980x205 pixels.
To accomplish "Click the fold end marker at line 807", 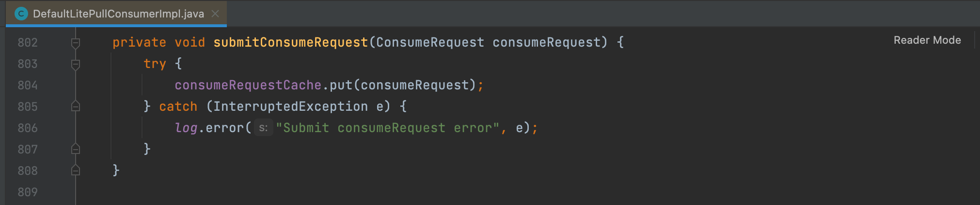I will (76, 149).
